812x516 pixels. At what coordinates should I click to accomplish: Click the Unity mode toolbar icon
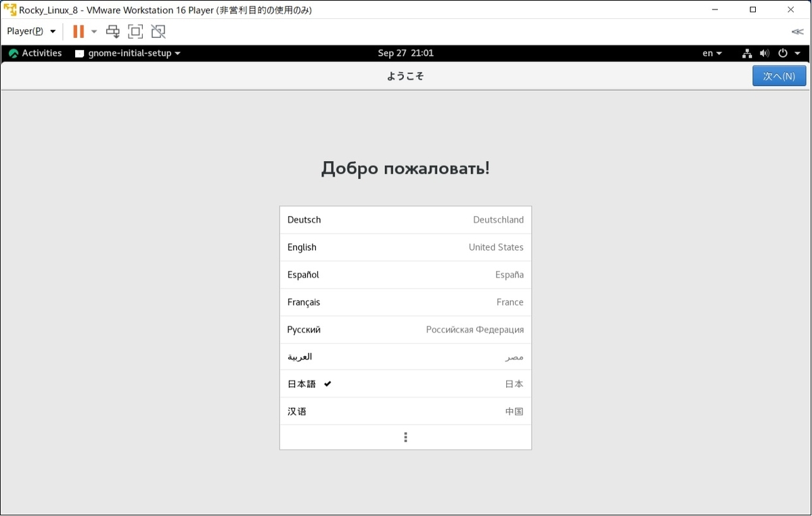(158, 31)
